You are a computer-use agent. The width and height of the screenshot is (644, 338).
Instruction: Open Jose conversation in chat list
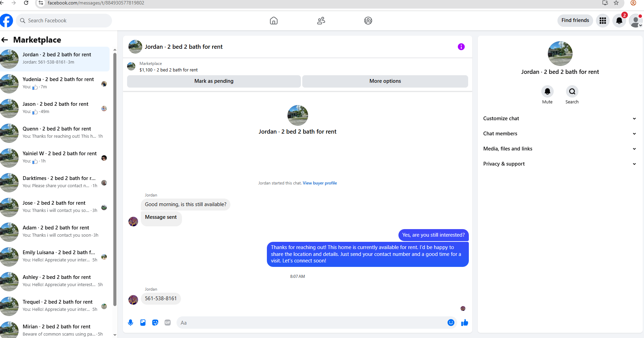(55, 207)
